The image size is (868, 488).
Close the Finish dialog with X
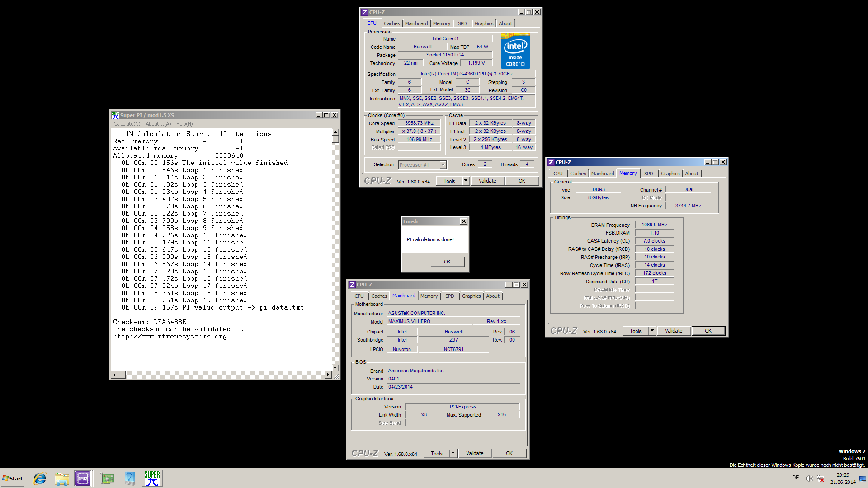[x=463, y=221]
